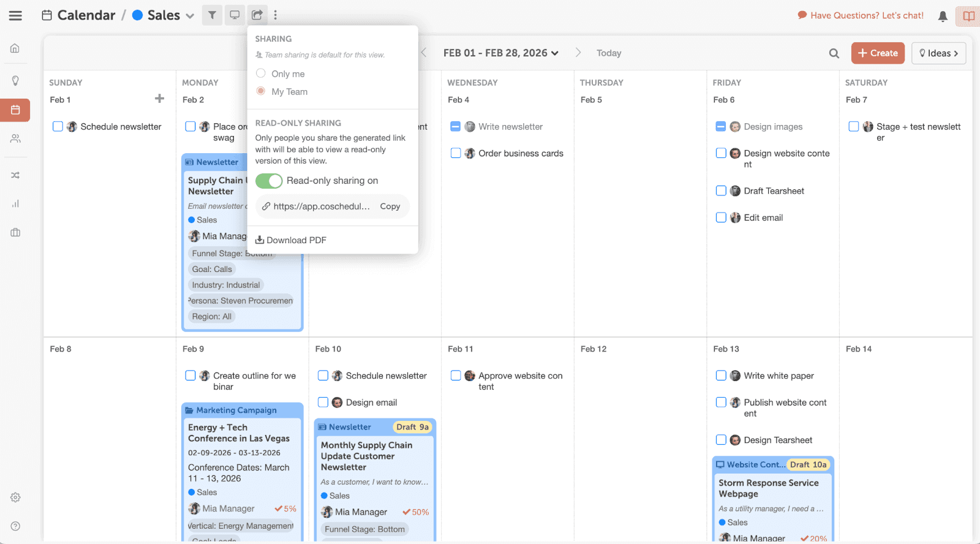The image size is (980, 544).
Task: Click the Goal: Calls tag
Action: 212,269
